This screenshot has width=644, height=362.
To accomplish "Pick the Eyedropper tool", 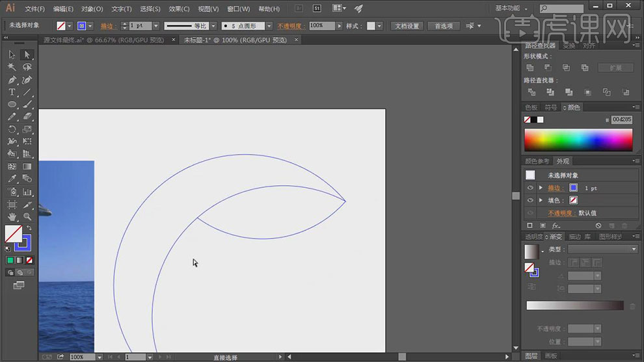I will [x=12, y=179].
